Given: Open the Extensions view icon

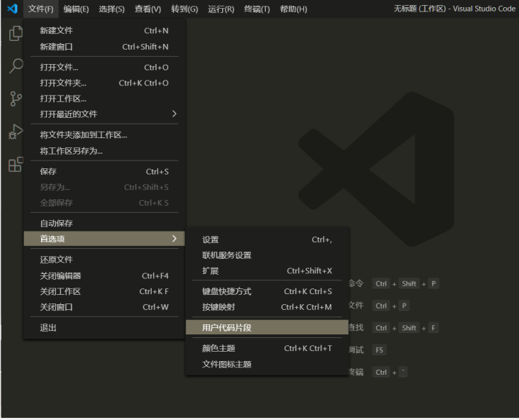Looking at the screenshot, I should point(16,164).
